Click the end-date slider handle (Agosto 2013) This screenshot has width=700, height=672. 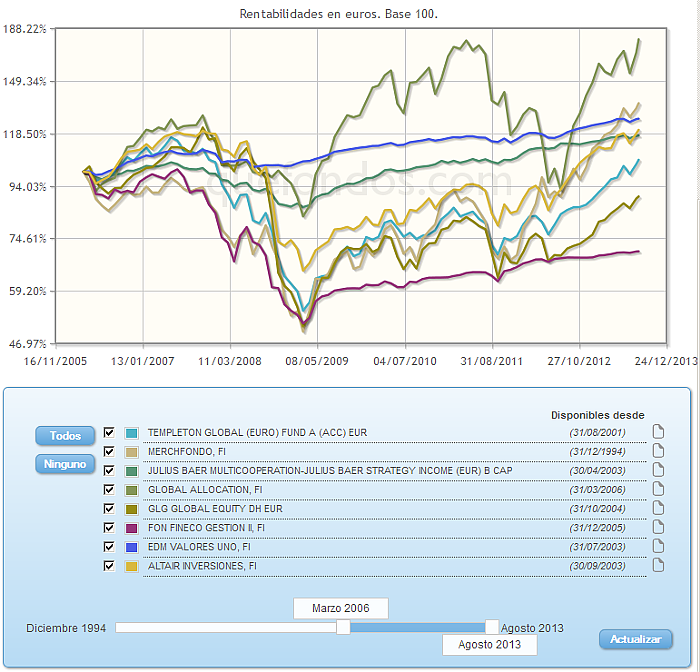(x=492, y=627)
